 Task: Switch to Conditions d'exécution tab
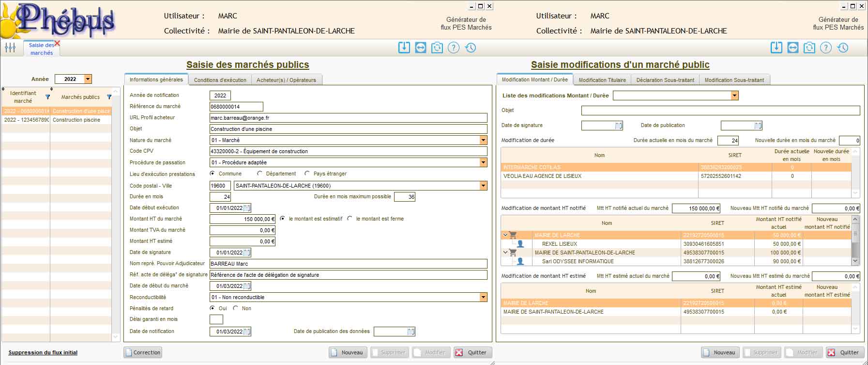pyautogui.click(x=220, y=80)
